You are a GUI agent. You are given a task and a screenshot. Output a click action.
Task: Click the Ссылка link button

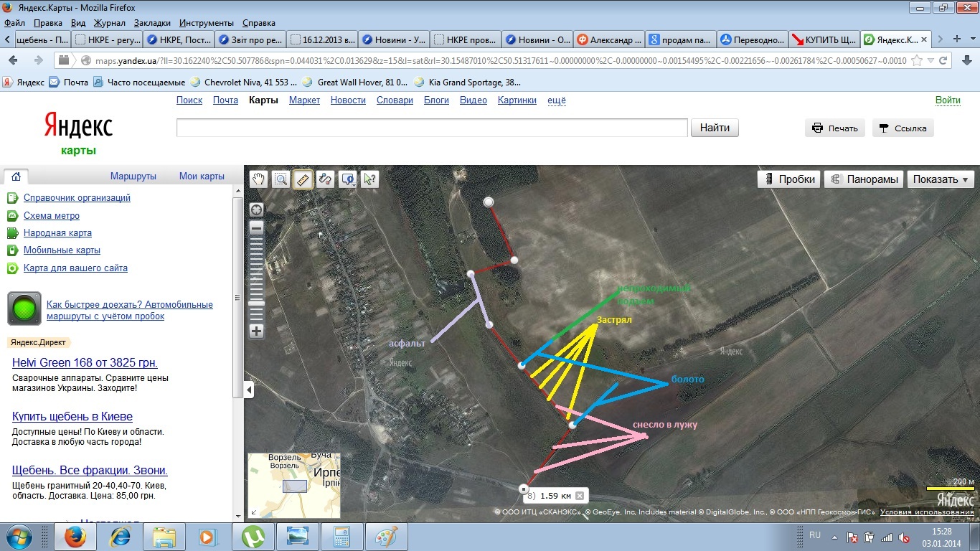coord(903,128)
